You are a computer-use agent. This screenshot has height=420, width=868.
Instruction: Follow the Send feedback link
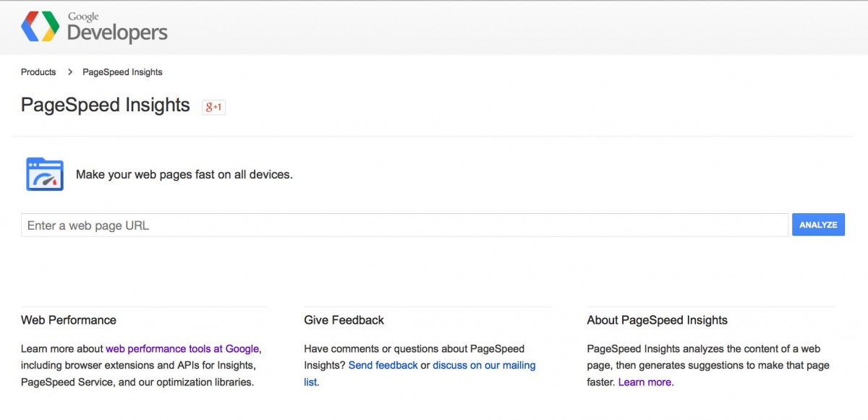pos(383,366)
